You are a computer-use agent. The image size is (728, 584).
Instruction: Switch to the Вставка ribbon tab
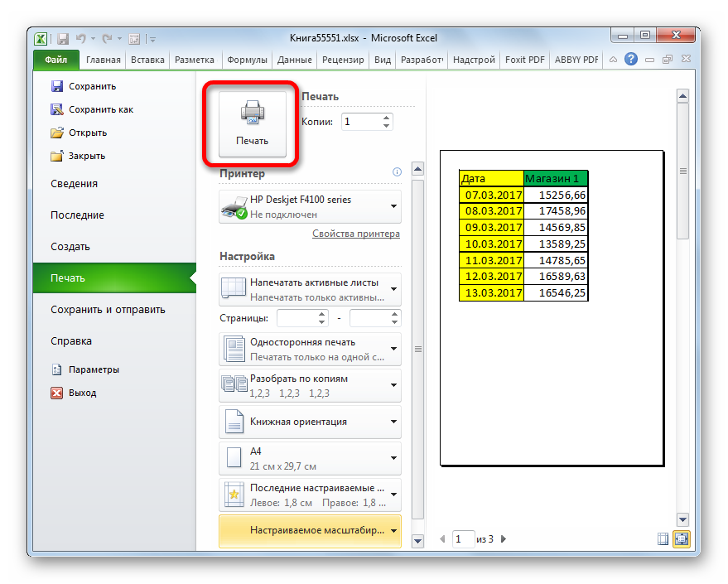tap(147, 60)
